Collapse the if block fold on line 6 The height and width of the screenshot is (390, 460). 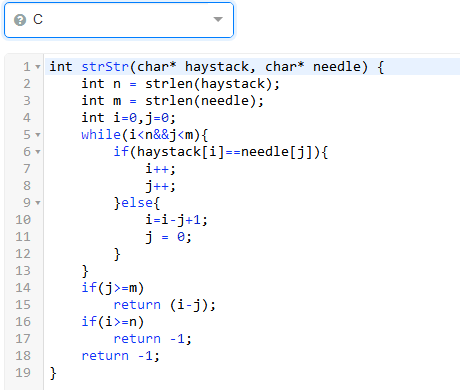pyautogui.click(x=38, y=152)
